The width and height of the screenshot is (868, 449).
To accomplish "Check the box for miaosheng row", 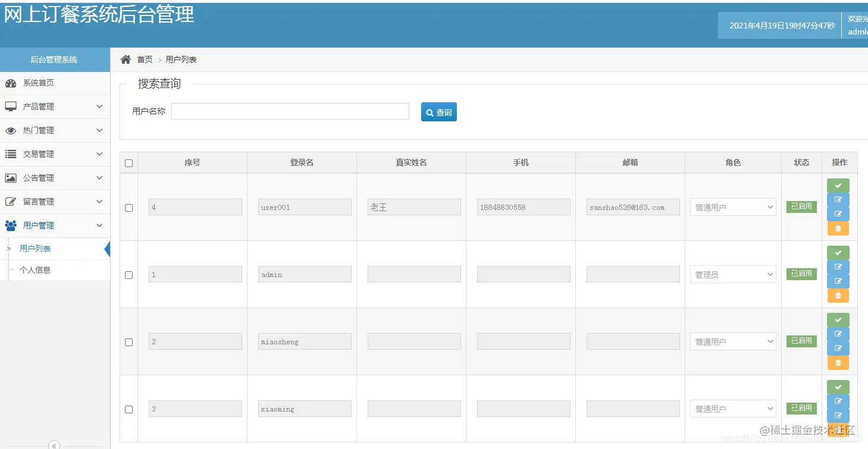I will click(129, 343).
